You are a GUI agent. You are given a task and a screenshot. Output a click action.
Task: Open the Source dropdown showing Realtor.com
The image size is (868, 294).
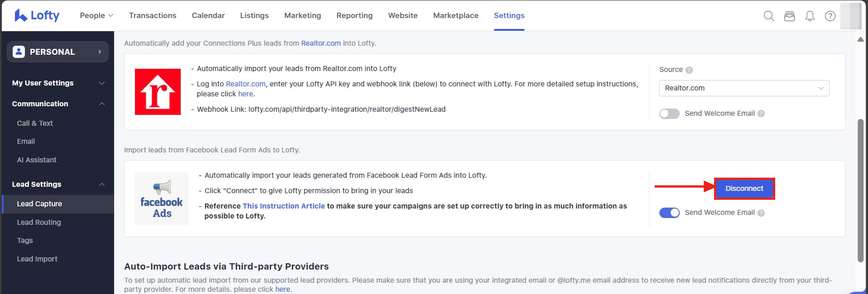tap(744, 88)
